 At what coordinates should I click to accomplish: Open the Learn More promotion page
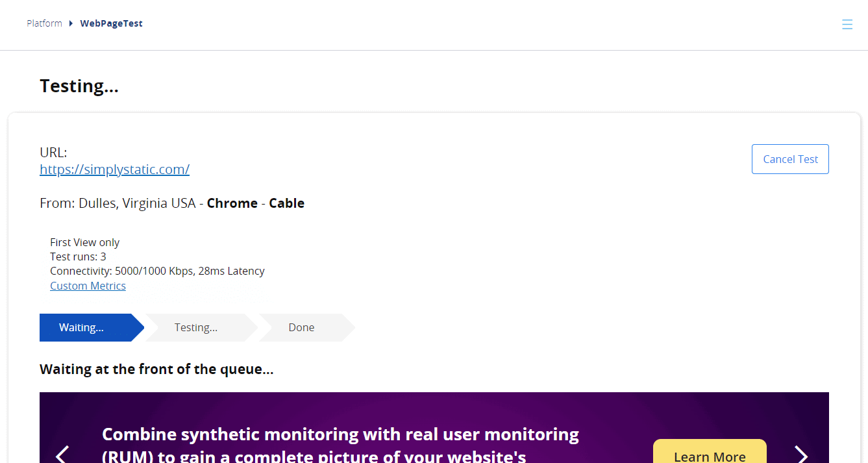710,455
